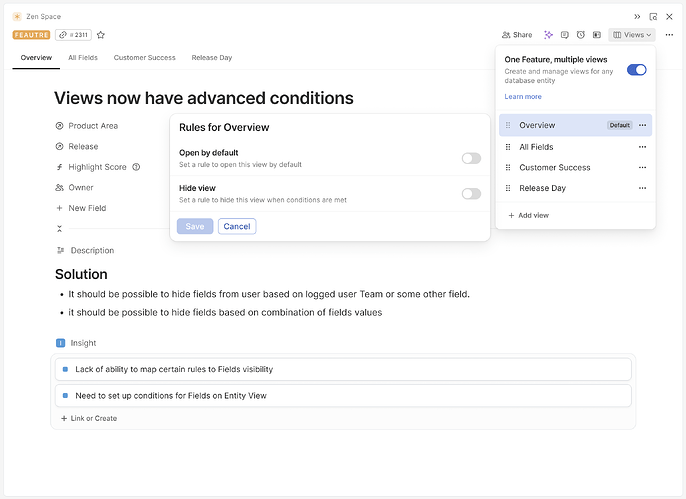Click the AI sparkle icon
686x499 pixels.
(x=548, y=35)
